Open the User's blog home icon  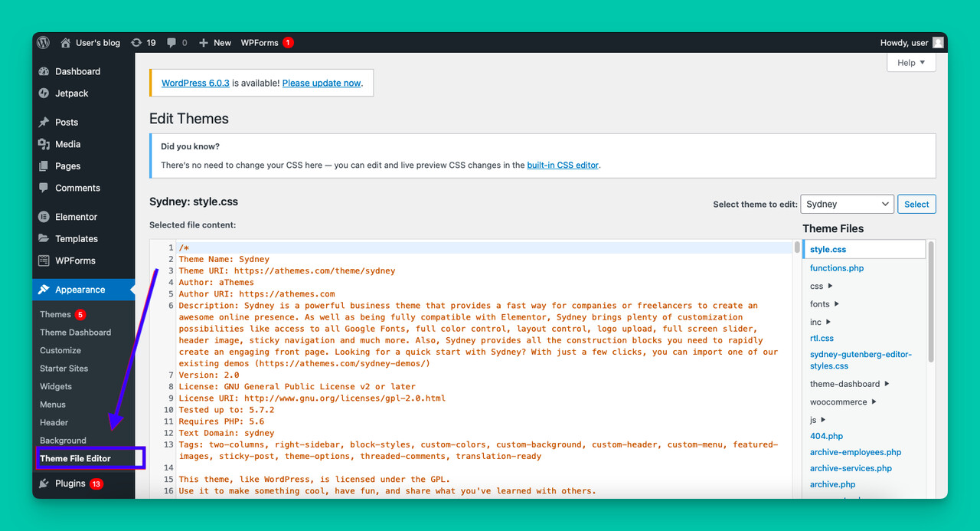coord(66,43)
